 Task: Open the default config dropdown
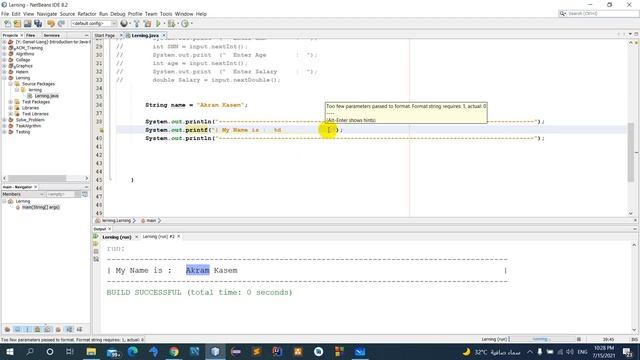[x=94, y=24]
